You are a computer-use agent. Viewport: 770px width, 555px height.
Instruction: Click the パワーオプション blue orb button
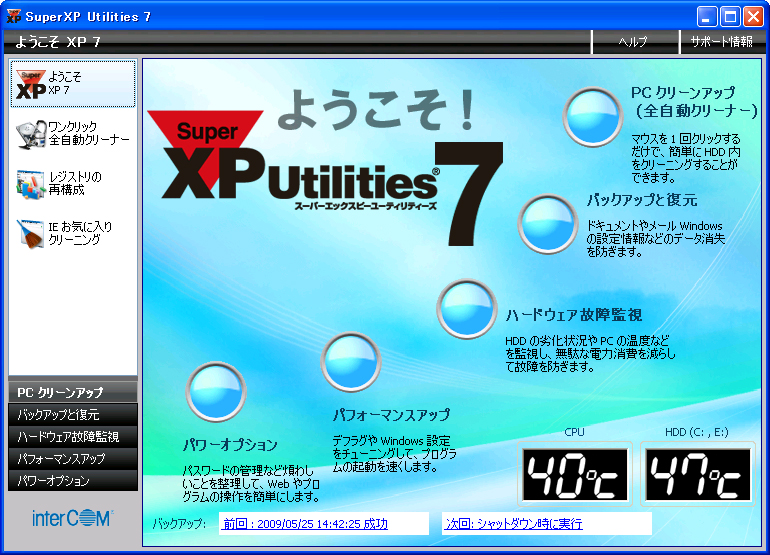point(216,392)
